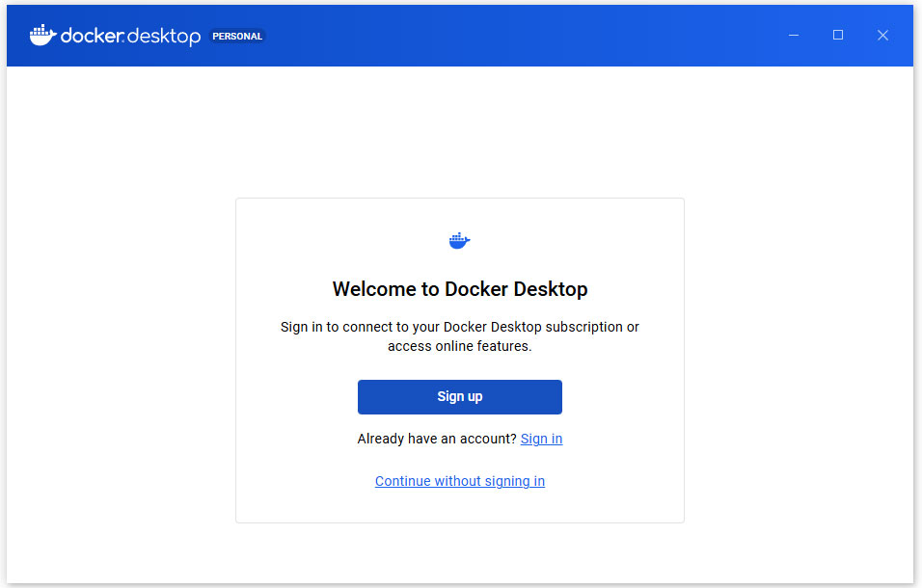
Task: Click the whale icon next to docker desktop text
Action: [41, 35]
